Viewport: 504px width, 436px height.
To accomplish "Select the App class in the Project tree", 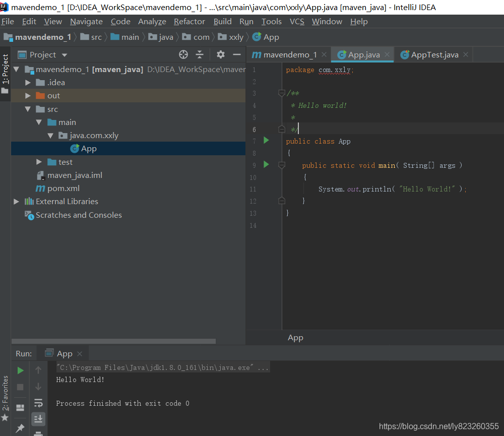I will pos(128,149).
